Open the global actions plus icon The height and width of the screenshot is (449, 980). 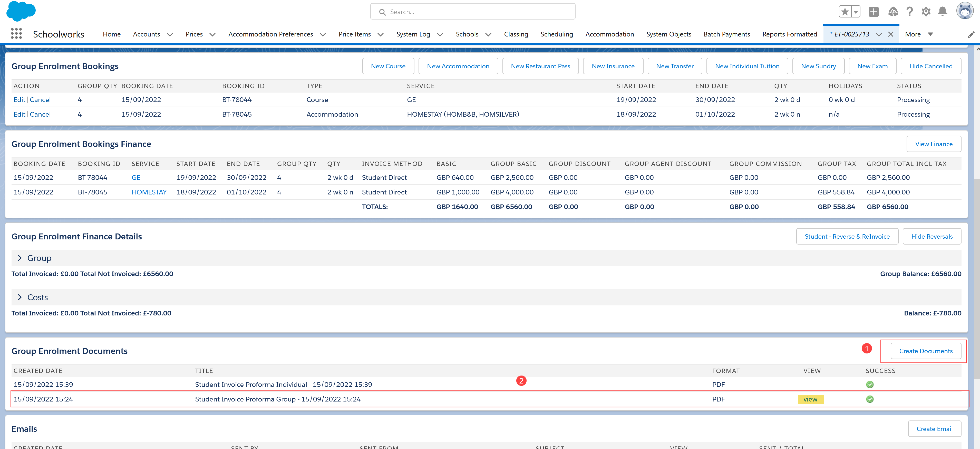pyautogui.click(x=874, y=12)
